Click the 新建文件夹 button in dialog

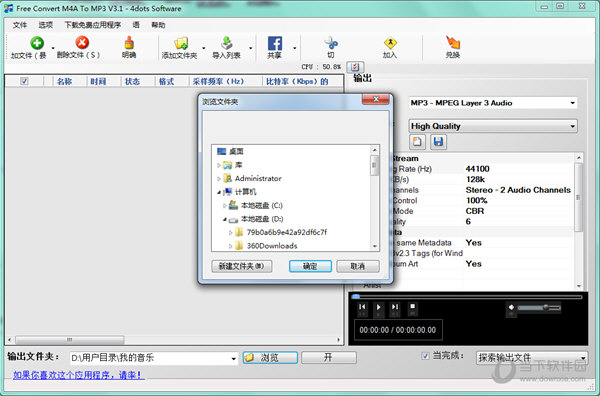tap(242, 266)
